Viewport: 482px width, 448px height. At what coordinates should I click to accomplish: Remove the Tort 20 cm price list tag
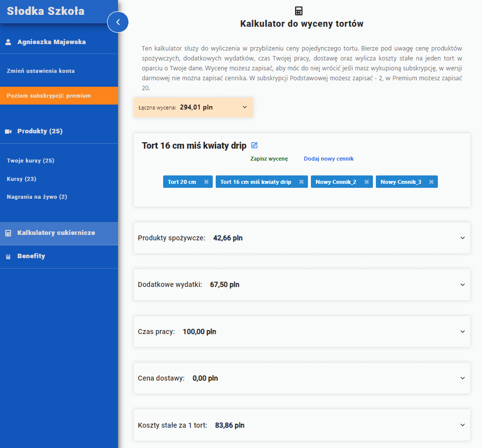coord(206,182)
